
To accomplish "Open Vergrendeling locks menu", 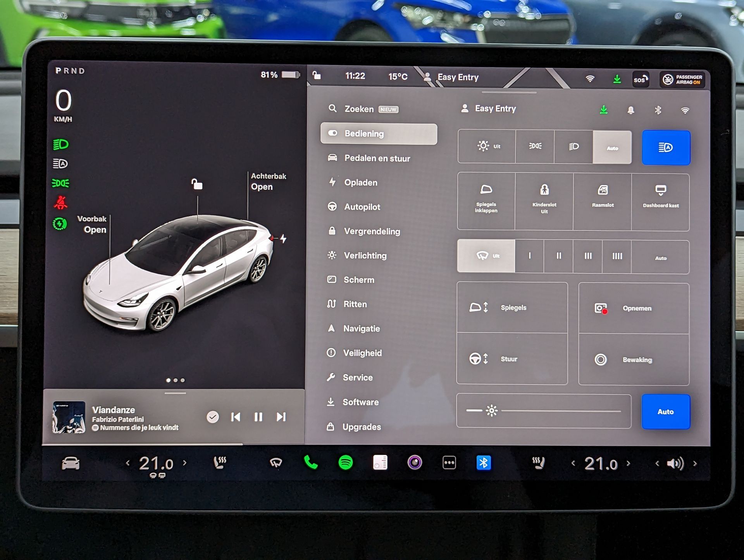I will click(364, 231).
